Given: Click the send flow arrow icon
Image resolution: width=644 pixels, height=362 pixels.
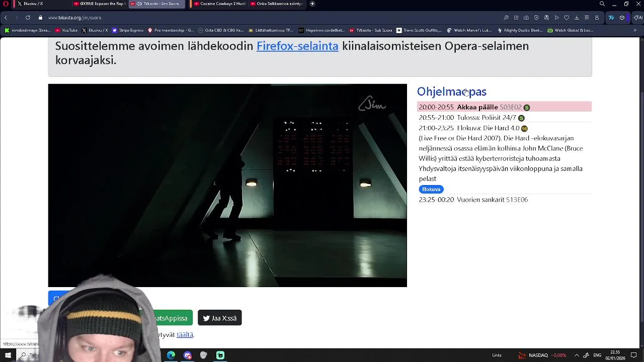Looking at the screenshot, I should pos(556,18).
